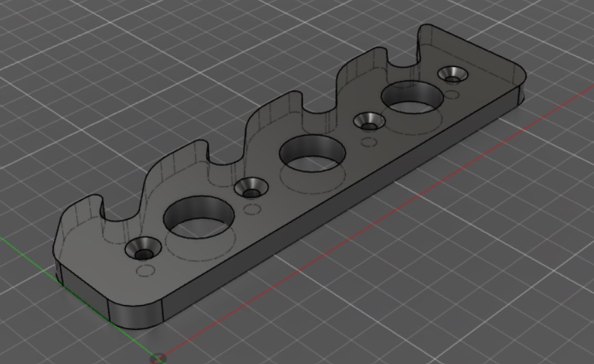The image size is (594, 364).
Task: Select countersunk hole between first and middle large holes
Action: point(251,188)
